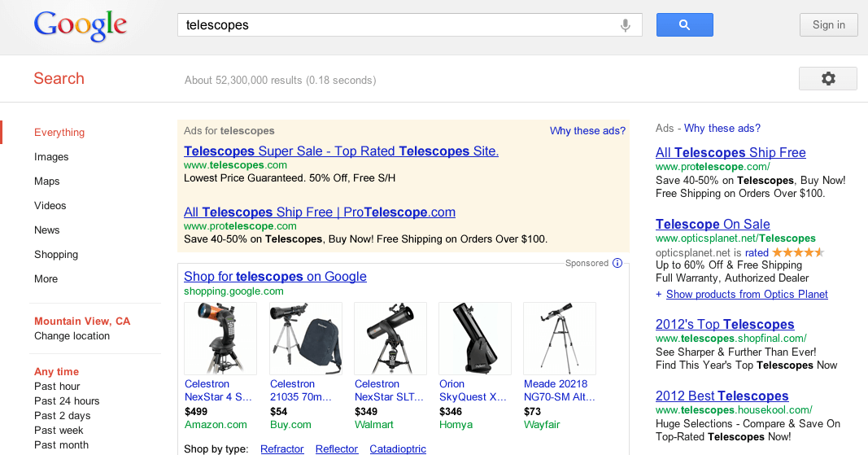Expand More search categories
The image size is (868, 455).
click(x=46, y=278)
